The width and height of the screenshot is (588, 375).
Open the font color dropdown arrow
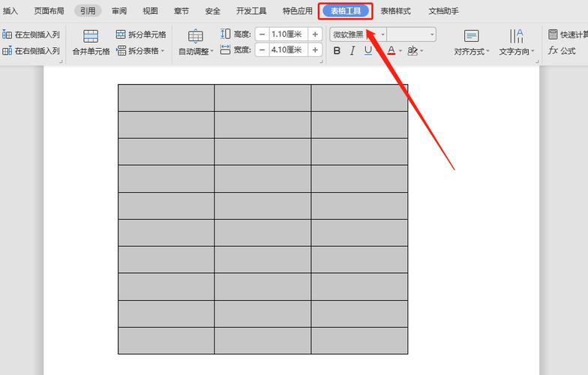[400, 51]
